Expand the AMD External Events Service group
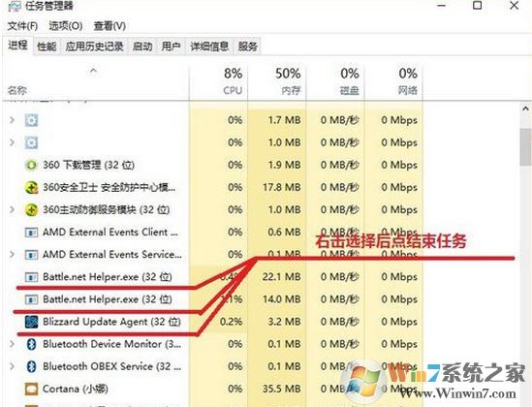Screen dimensions: 532x407 point(12,254)
